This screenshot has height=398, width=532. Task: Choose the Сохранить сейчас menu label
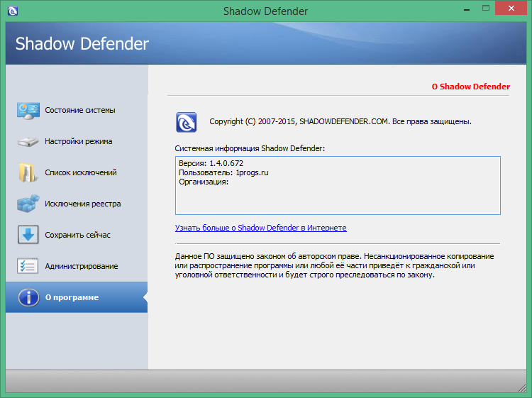click(78, 235)
